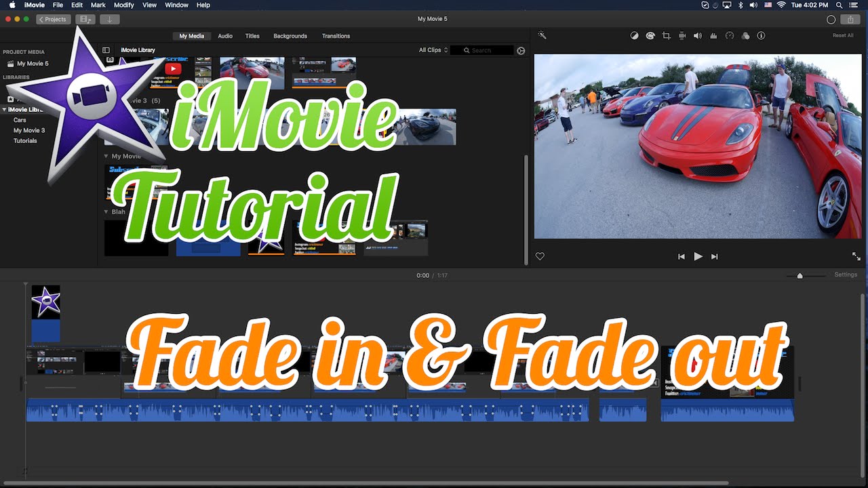Open Clip Filter and Audio Effects
868x488 pixels.
745,36
